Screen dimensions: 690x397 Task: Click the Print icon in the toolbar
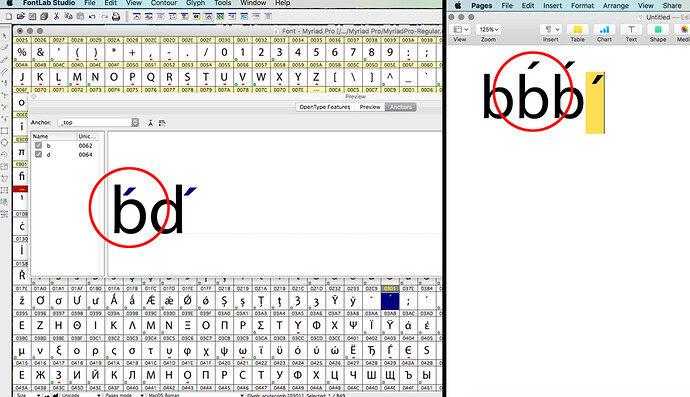tap(116, 17)
